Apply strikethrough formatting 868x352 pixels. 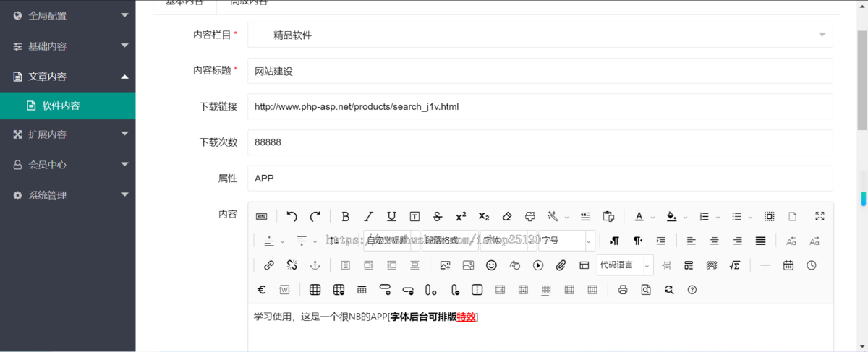[x=438, y=216]
